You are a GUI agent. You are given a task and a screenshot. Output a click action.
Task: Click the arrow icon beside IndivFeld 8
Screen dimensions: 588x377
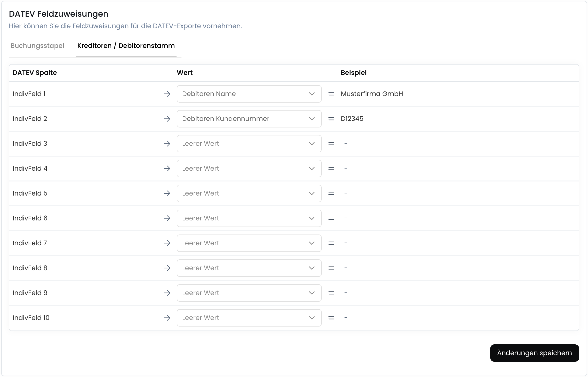point(167,268)
